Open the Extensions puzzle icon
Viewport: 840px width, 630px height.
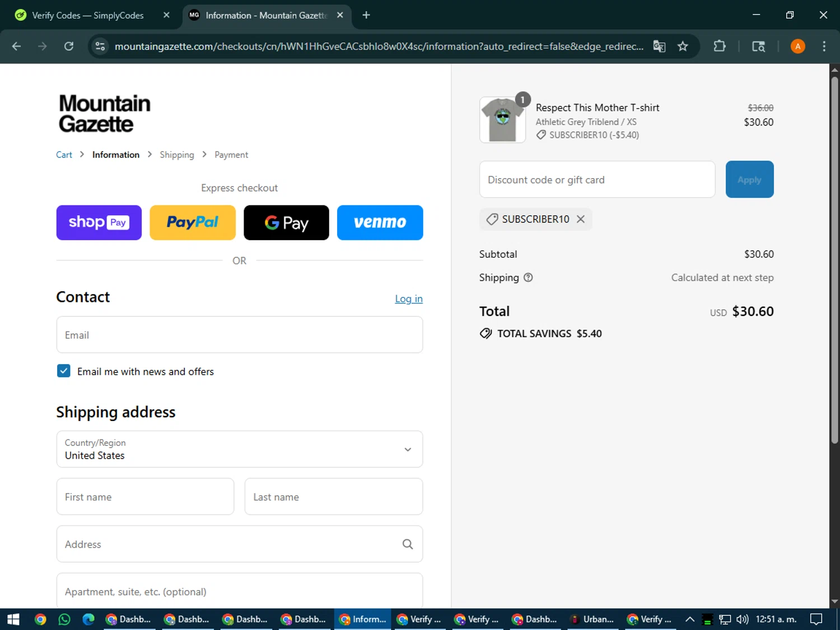[x=720, y=46]
